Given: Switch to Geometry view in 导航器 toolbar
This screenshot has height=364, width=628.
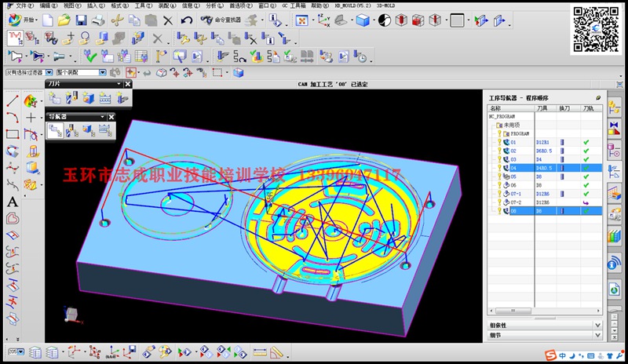Looking at the screenshot, I should [x=89, y=130].
